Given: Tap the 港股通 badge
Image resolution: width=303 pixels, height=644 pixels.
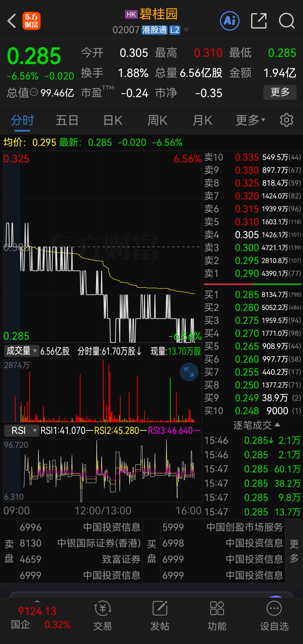Looking at the screenshot, I should tap(154, 30).
